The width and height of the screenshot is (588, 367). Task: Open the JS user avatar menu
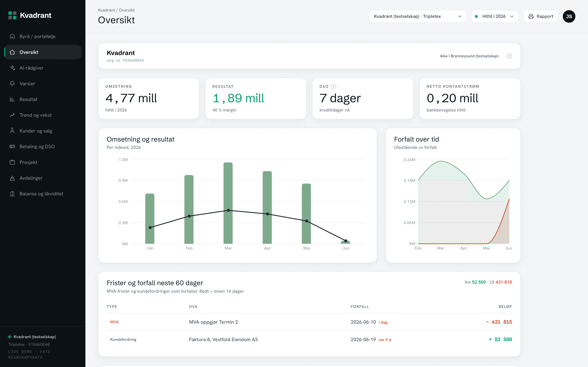[x=569, y=16]
